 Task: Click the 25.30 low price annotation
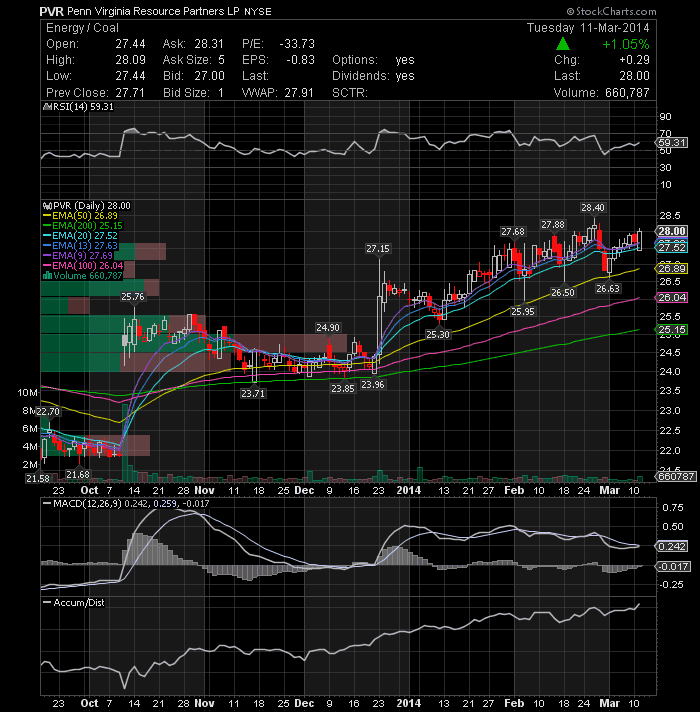point(438,335)
